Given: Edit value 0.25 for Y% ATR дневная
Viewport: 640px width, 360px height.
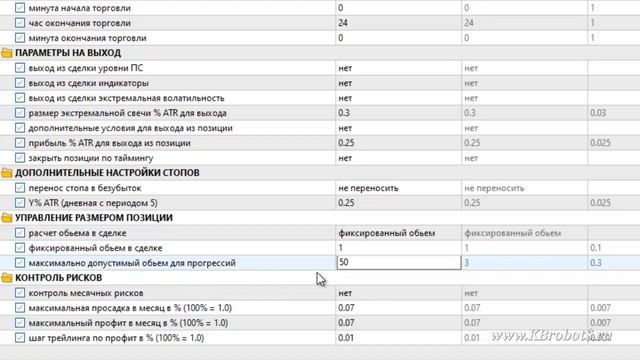Looking at the screenshot, I should pyautogui.click(x=398, y=203).
